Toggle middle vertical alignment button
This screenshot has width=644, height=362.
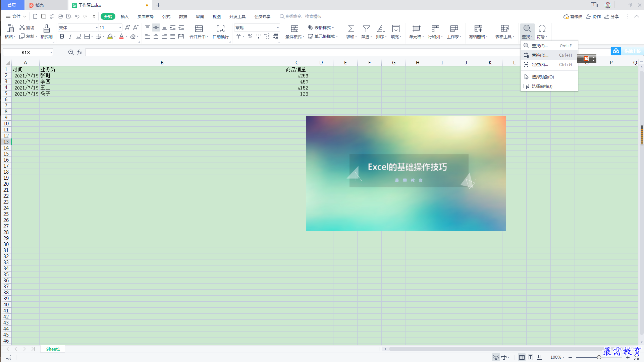click(x=156, y=27)
